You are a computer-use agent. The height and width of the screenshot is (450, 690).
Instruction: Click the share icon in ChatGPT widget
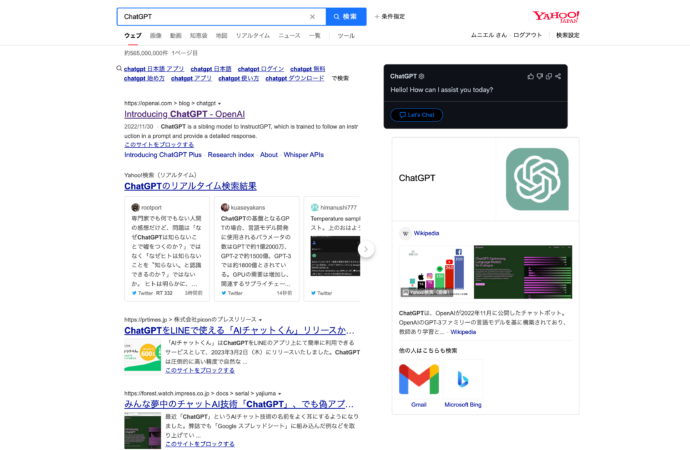click(x=558, y=77)
